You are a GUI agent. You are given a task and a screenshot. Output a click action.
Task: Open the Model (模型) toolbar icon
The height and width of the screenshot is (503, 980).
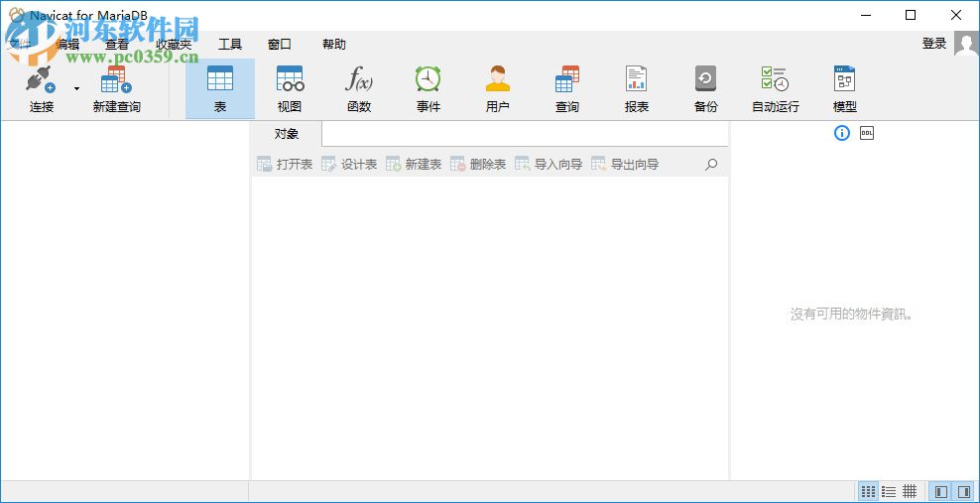pyautogui.click(x=844, y=89)
